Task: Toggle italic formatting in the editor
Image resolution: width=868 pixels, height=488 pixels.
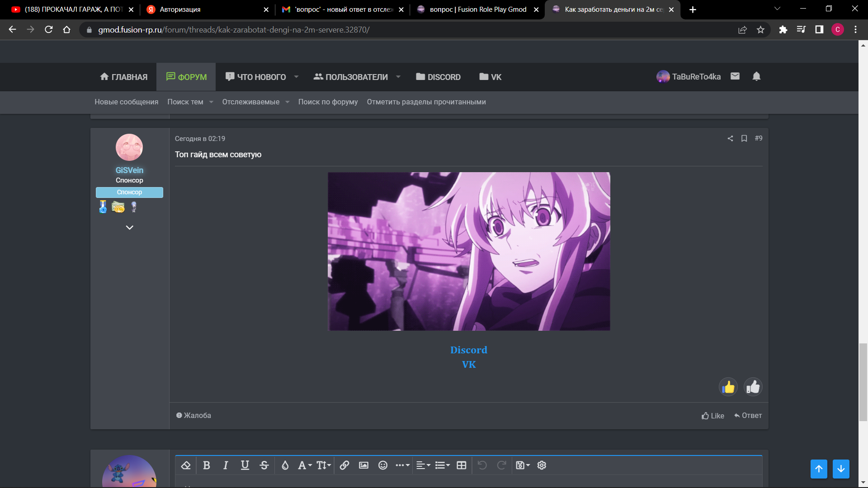Action: tap(226, 465)
